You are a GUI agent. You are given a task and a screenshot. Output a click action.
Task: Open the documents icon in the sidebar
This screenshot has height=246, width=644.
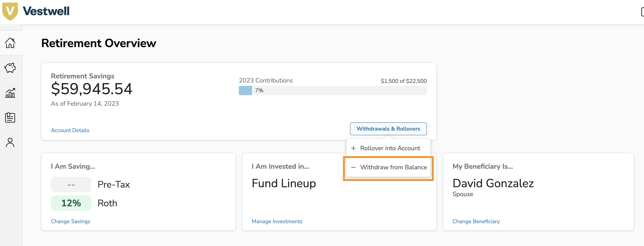pyautogui.click(x=10, y=118)
